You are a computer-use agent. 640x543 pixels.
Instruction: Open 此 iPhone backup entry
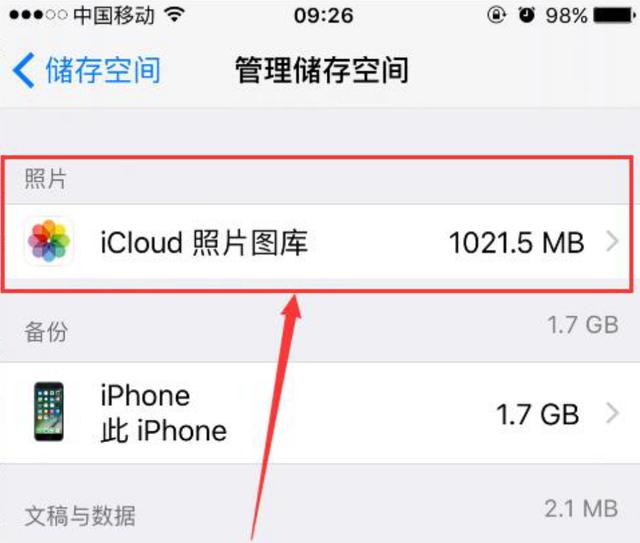320,412
